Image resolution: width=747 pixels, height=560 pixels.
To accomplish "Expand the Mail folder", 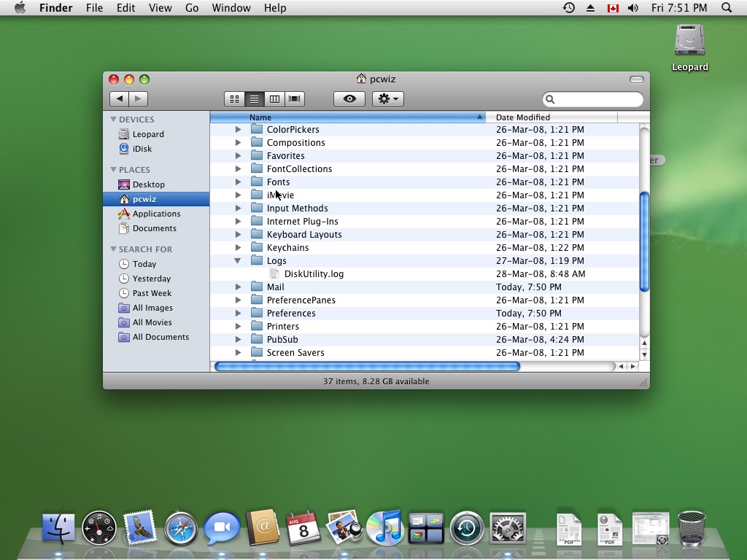I will [238, 287].
